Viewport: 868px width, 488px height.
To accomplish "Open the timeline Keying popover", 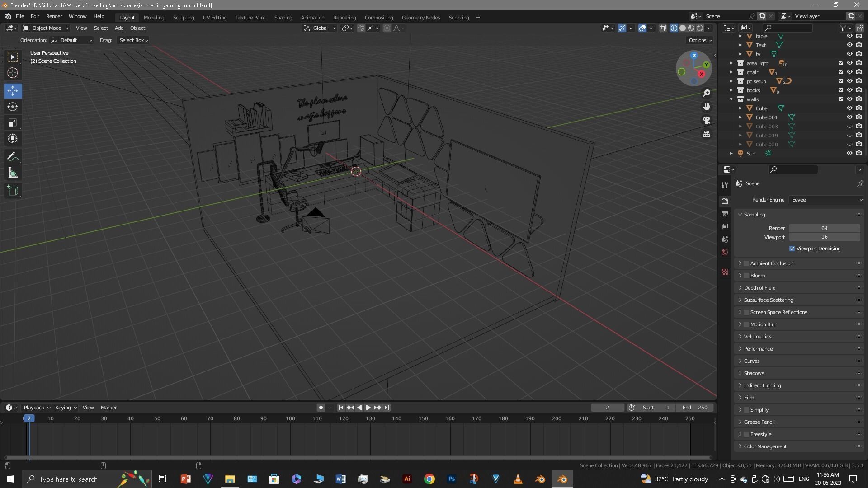I will (x=66, y=408).
